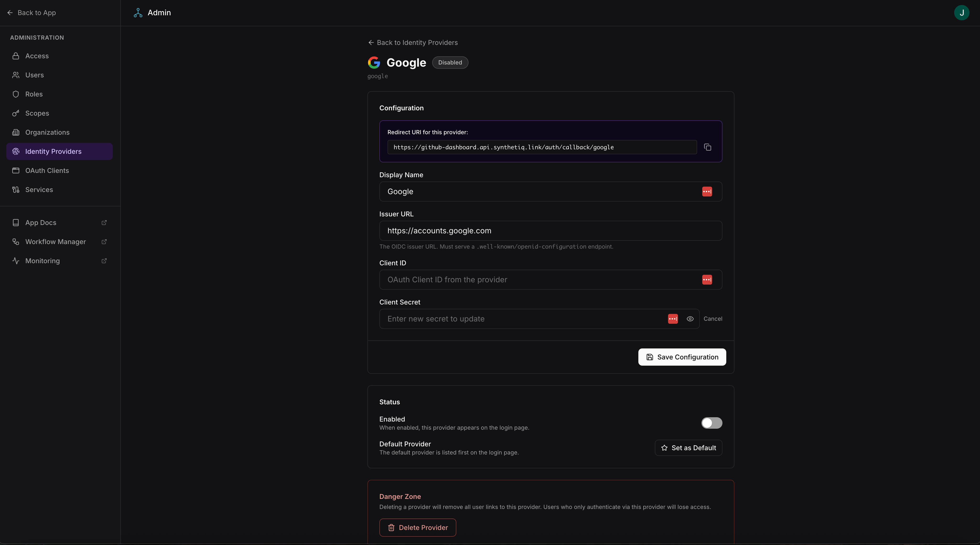This screenshot has width=980, height=545.
Task: Open Organizations in the sidebar
Action: click(x=59, y=132)
